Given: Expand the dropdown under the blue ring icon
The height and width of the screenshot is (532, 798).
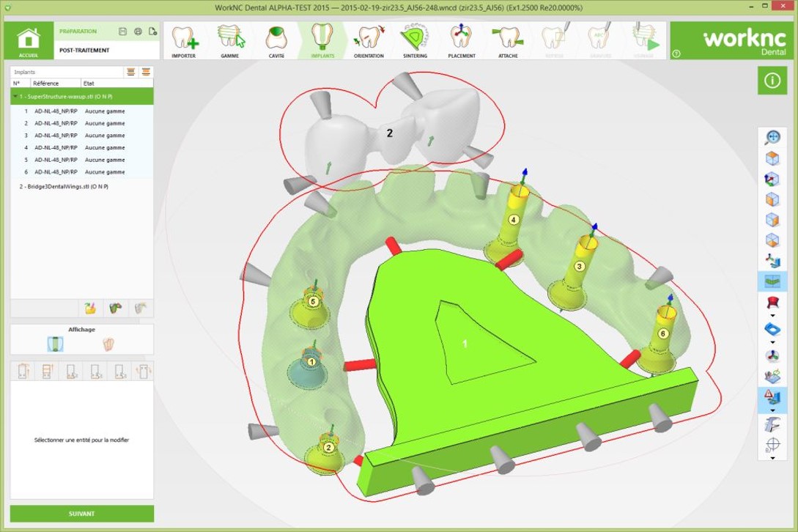Looking at the screenshot, I should coord(772,341).
